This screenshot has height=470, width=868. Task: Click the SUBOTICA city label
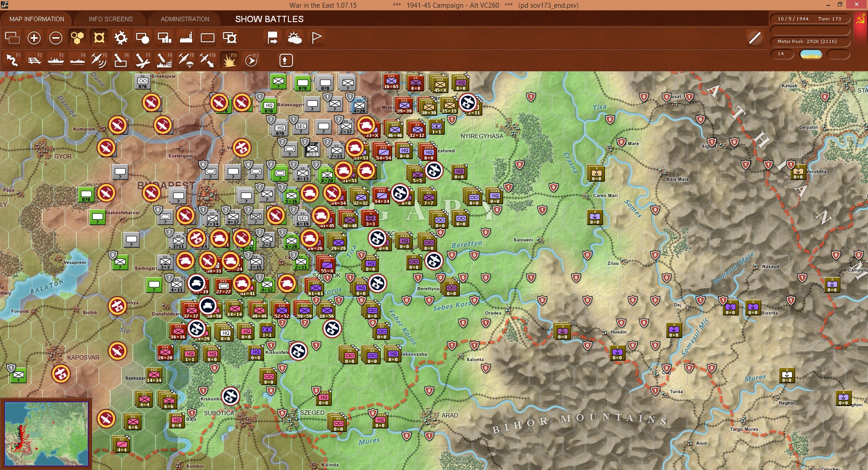[x=219, y=413]
